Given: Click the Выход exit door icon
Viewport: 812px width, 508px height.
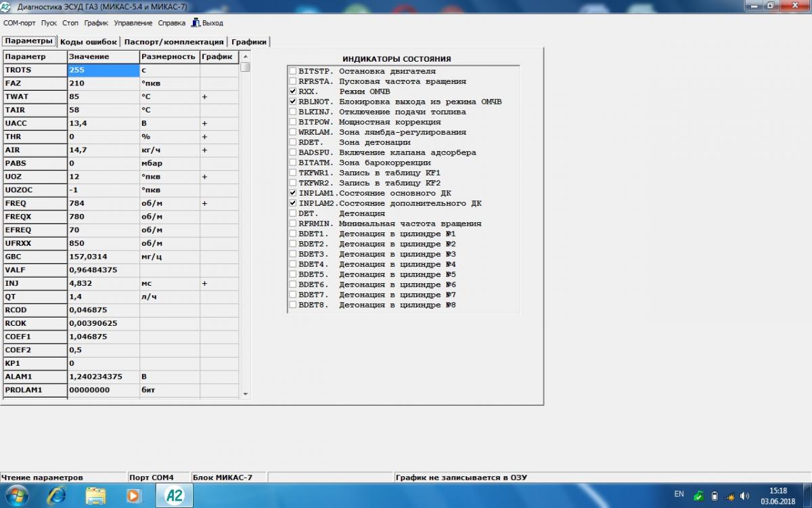Looking at the screenshot, I should point(196,22).
